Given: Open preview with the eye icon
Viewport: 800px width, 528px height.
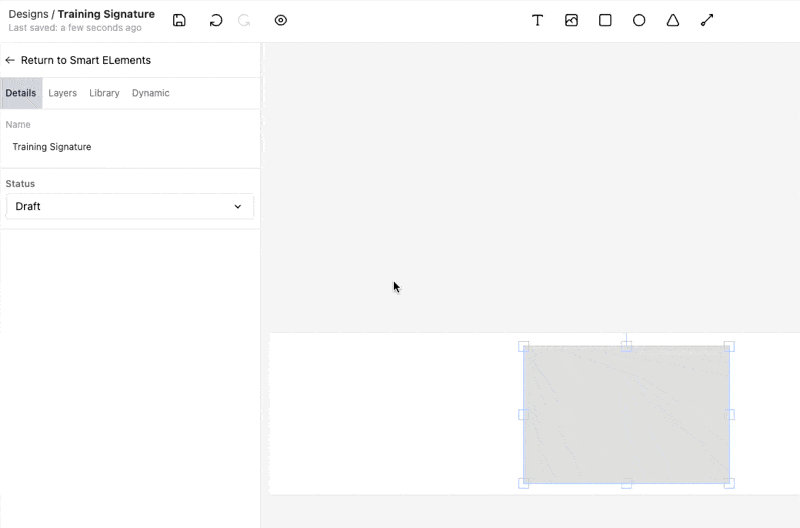Looking at the screenshot, I should (x=281, y=20).
